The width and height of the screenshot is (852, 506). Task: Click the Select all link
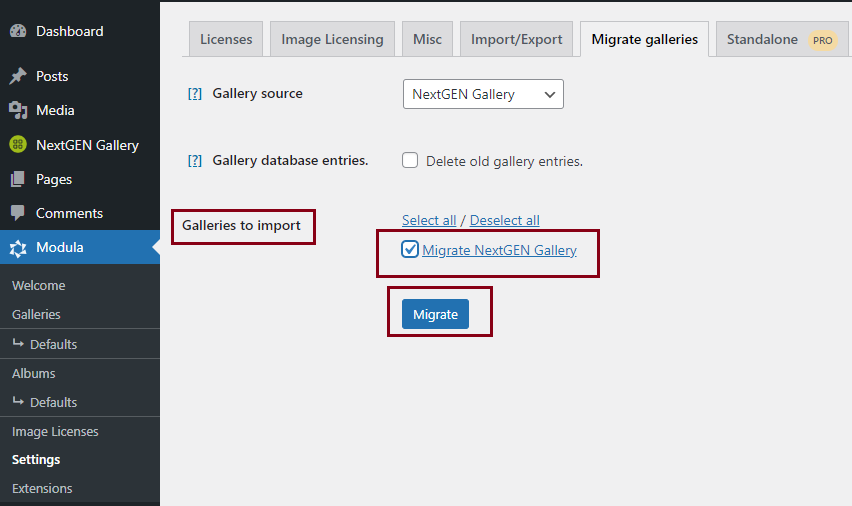pos(429,220)
